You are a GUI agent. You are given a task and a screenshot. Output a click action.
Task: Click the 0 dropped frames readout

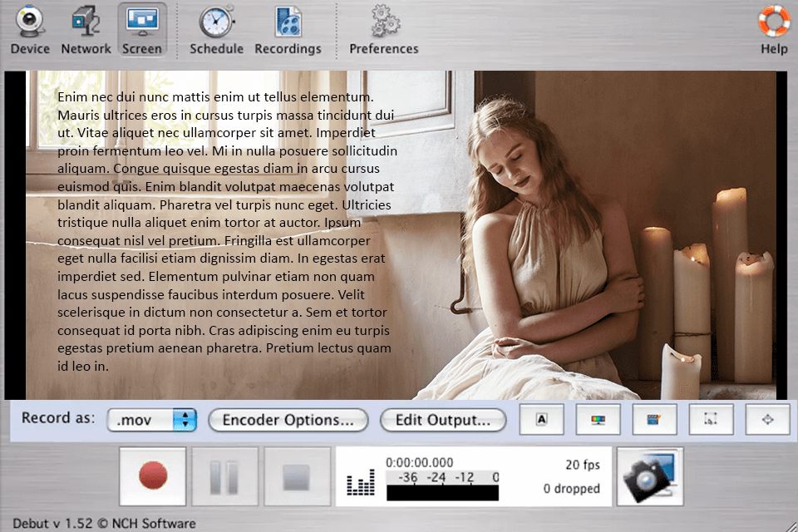click(x=572, y=488)
